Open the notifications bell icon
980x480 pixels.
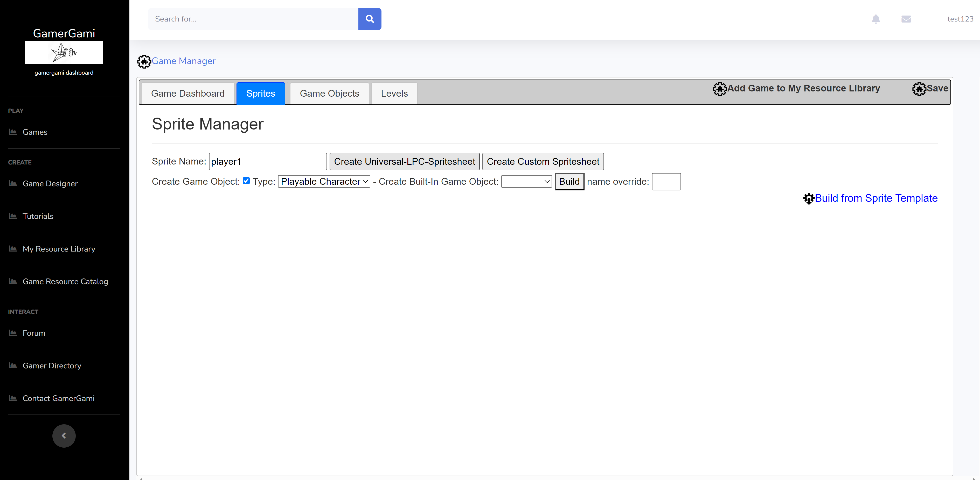(x=876, y=19)
